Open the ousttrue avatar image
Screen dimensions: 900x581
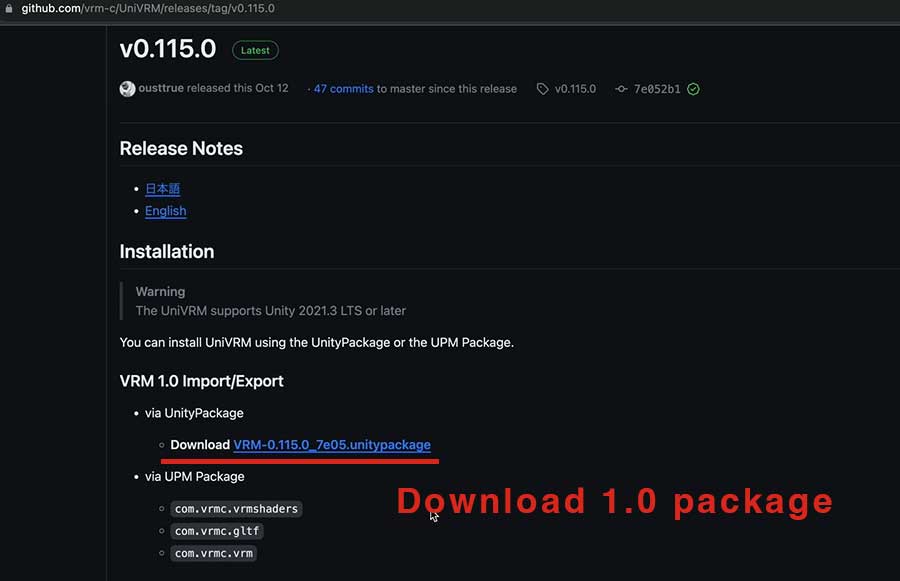point(127,88)
